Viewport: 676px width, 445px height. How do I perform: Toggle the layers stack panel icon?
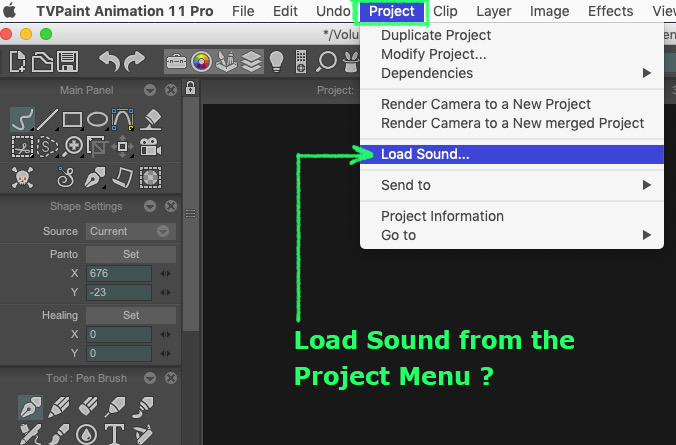(251, 62)
